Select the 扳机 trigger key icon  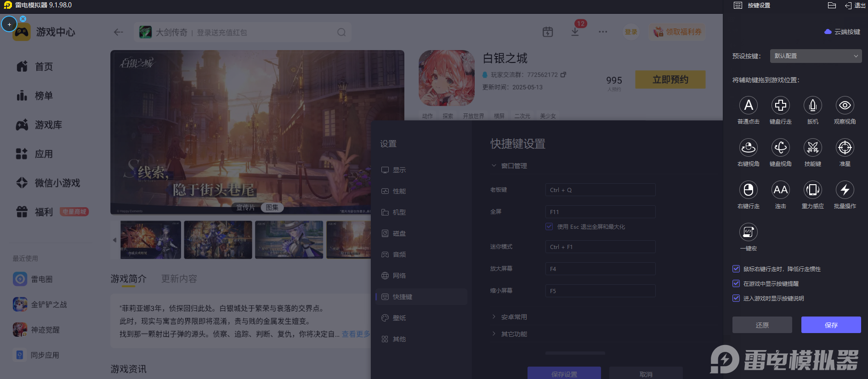pyautogui.click(x=813, y=105)
